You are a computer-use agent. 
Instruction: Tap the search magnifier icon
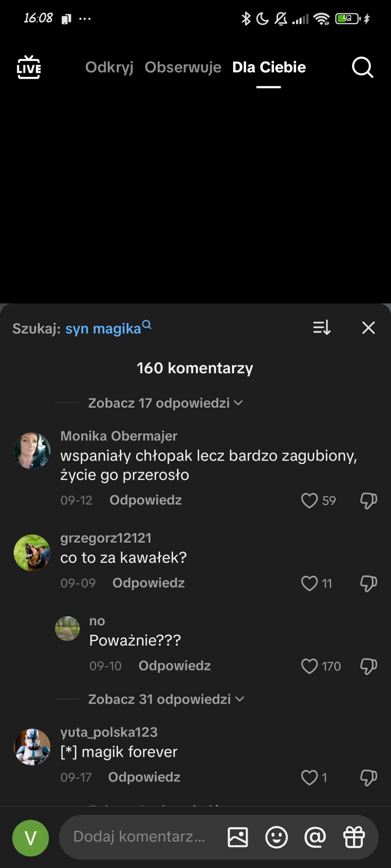(x=362, y=67)
